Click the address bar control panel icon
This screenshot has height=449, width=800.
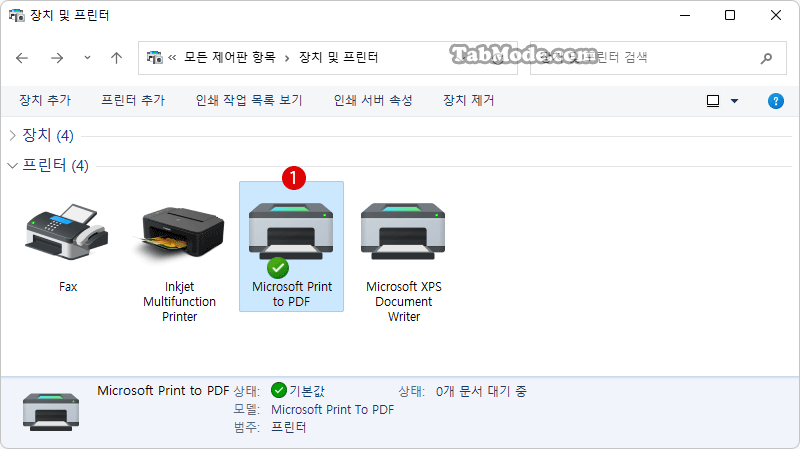pos(155,57)
